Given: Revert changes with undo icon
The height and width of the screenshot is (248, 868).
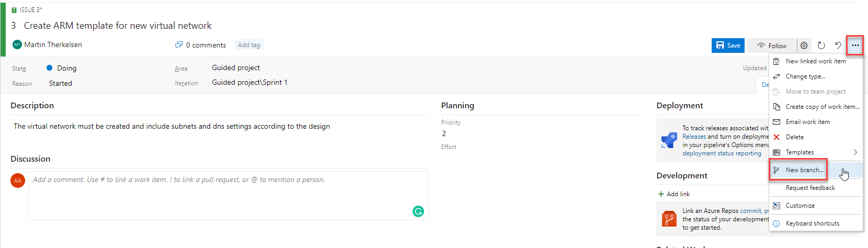Looking at the screenshot, I should pos(838,46).
